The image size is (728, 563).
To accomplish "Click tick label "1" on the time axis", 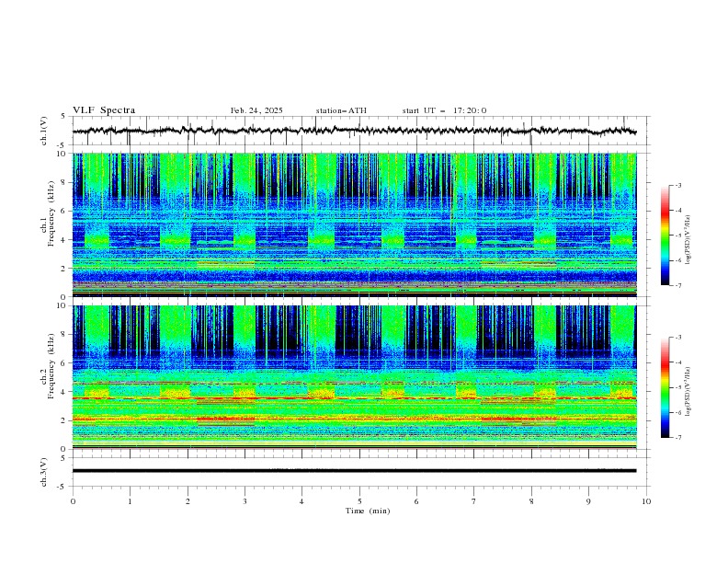I will tap(130, 501).
